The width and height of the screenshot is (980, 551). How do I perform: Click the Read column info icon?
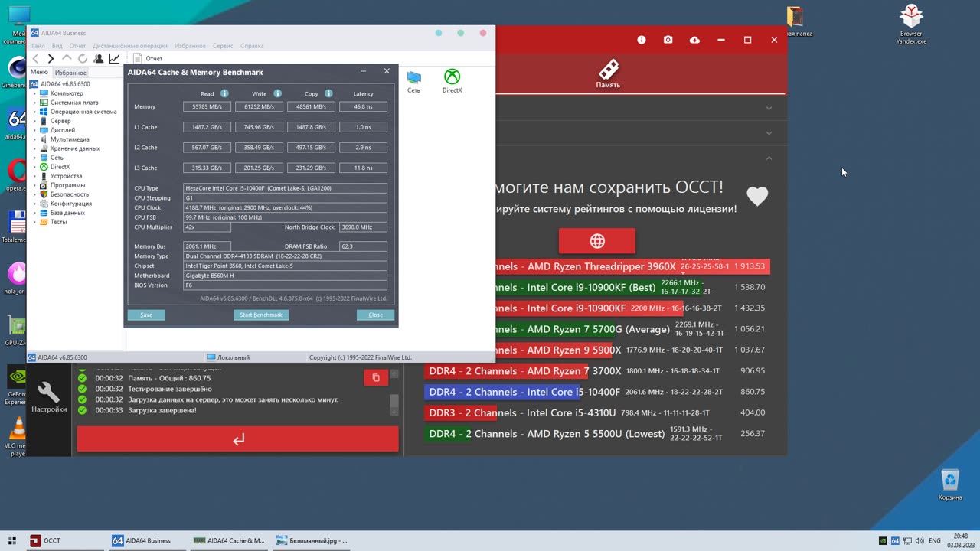[x=224, y=93]
